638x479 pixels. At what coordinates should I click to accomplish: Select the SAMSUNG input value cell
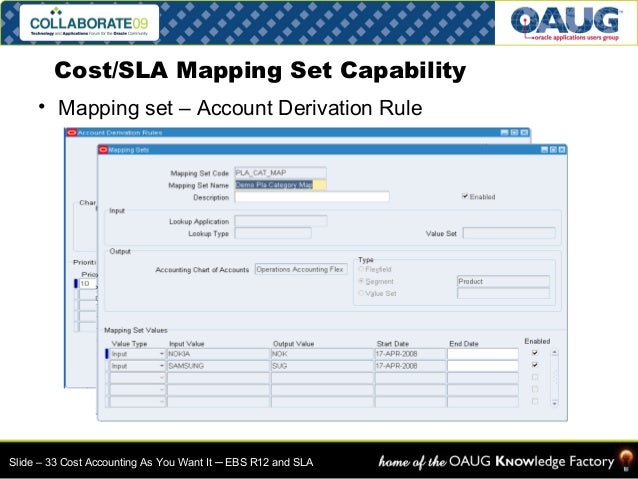(x=218, y=366)
